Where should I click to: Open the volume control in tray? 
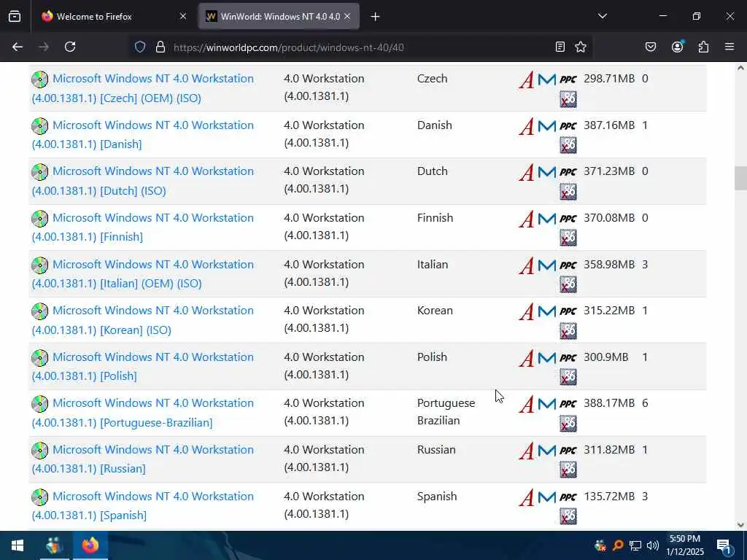coord(653,545)
